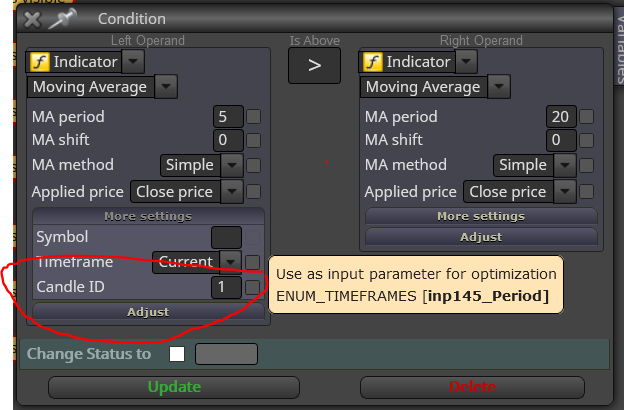Image resolution: width=624 pixels, height=410 pixels.
Task: Click the right operand Adjust button
Action: pos(481,237)
